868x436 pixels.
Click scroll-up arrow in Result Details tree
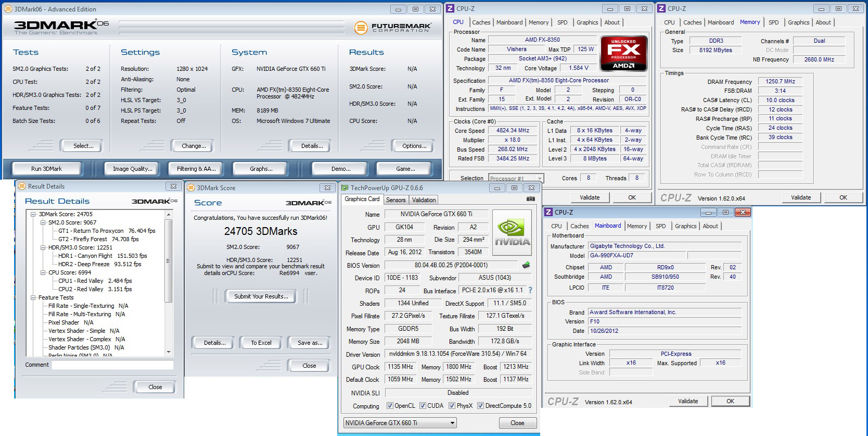tap(168, 215)
